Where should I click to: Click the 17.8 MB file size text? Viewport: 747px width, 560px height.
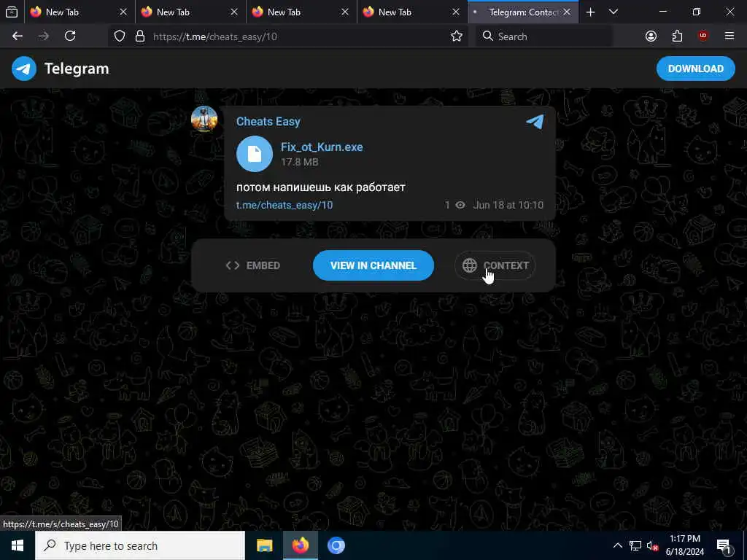[299, 162]
